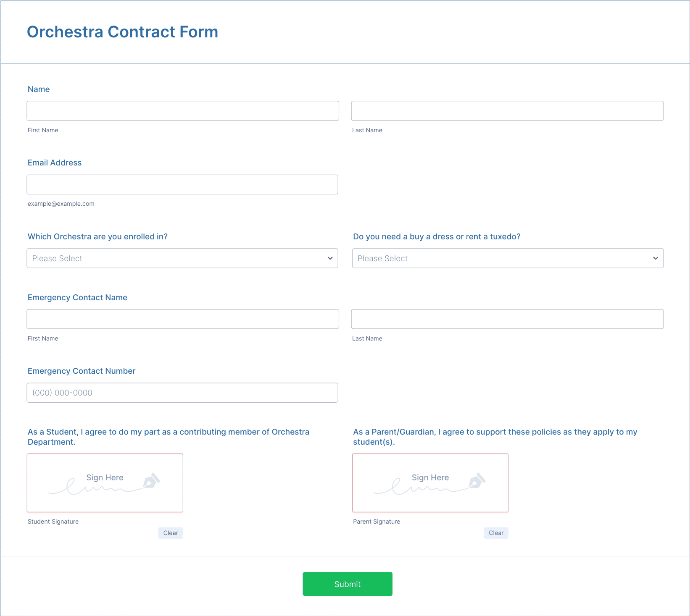Click Emergency Contact First Name field

[183, 319]
